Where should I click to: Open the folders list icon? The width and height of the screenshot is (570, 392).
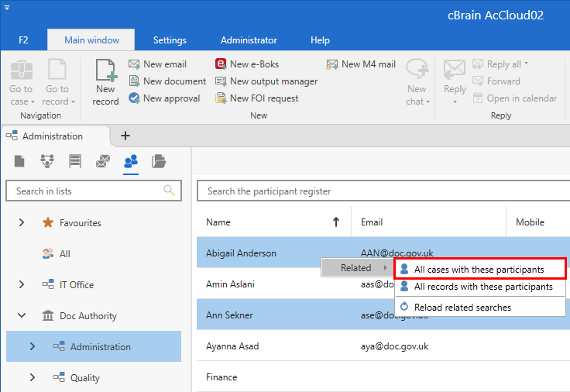pos(159,161)
